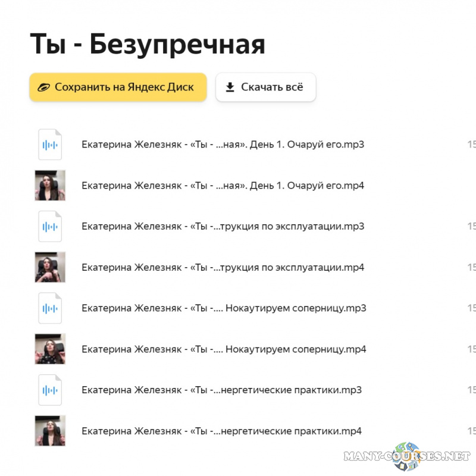Open the video thumbnail for 'День 1. Очаруй его.mp4'
The height and width of the screenshot is (476, 476).
(x=50, y=185)
